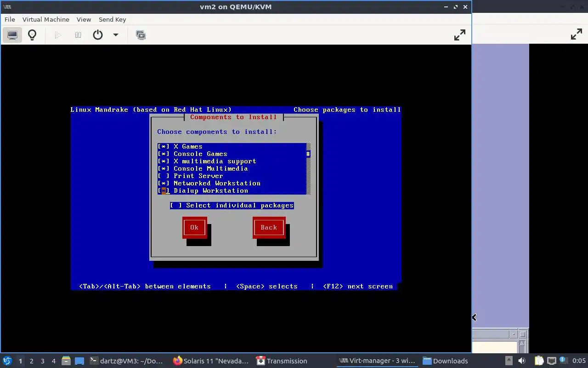
Task: Switch to workspace 4
Action: tap(53, 361)
